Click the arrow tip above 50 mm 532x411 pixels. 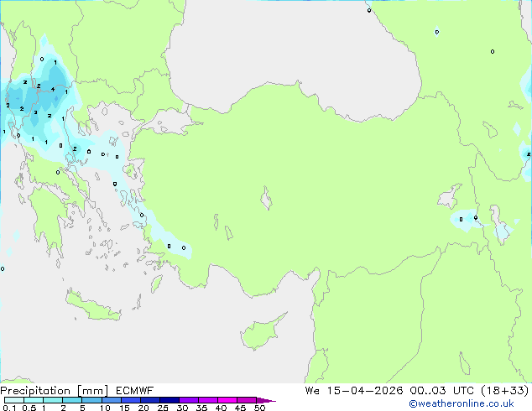[x=266, y=400]
